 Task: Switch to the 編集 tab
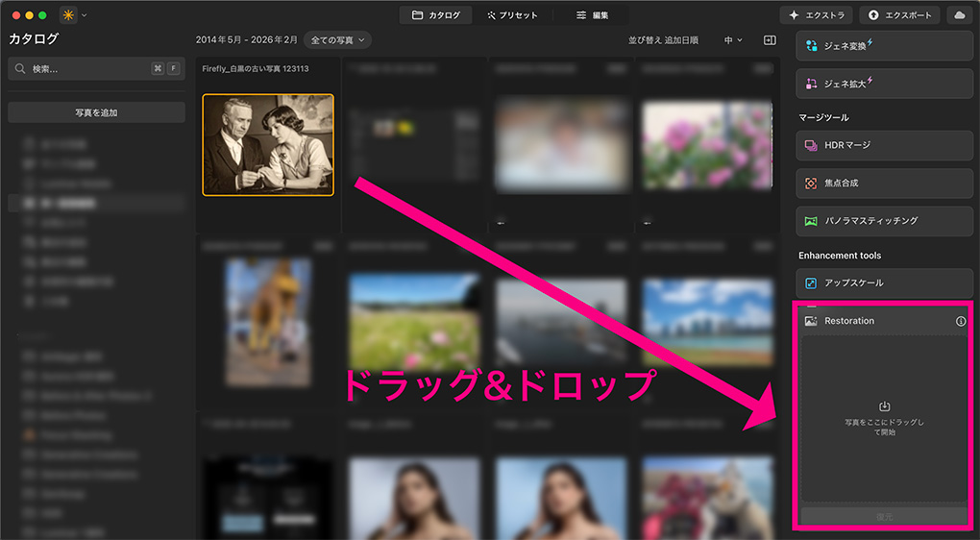592,15
